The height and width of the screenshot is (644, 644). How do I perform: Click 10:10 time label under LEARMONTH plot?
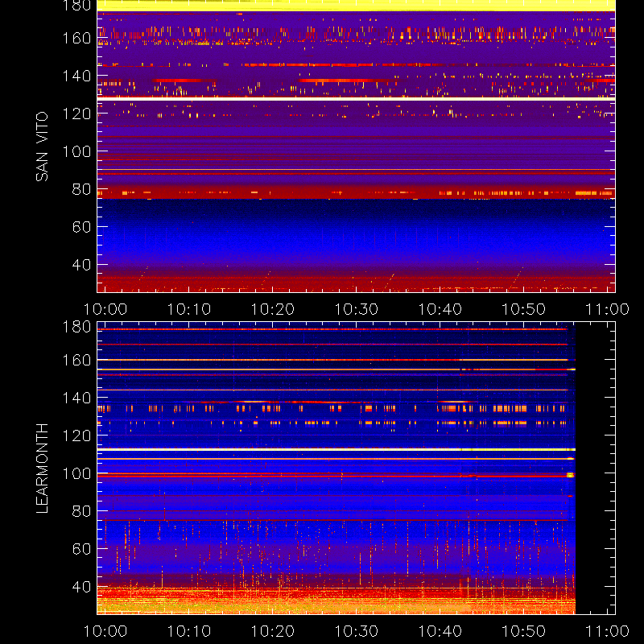(189, 631)
